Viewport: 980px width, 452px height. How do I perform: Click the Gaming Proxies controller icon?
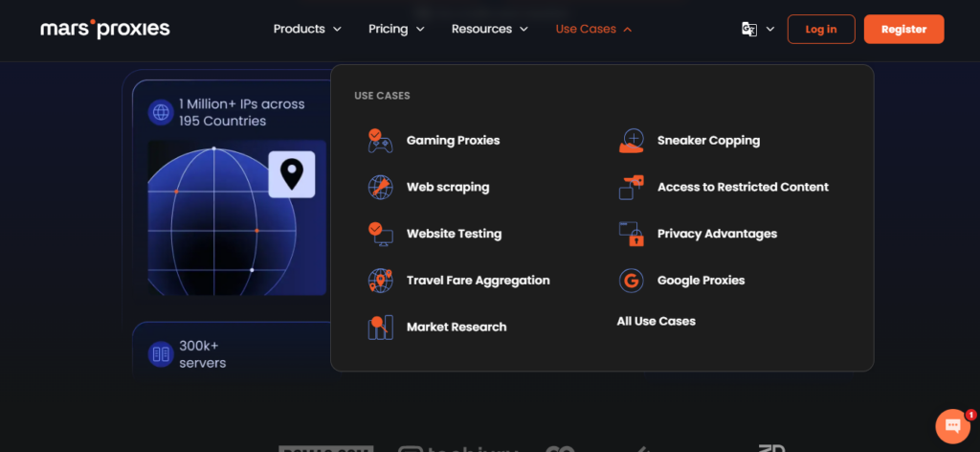point(380,141)
